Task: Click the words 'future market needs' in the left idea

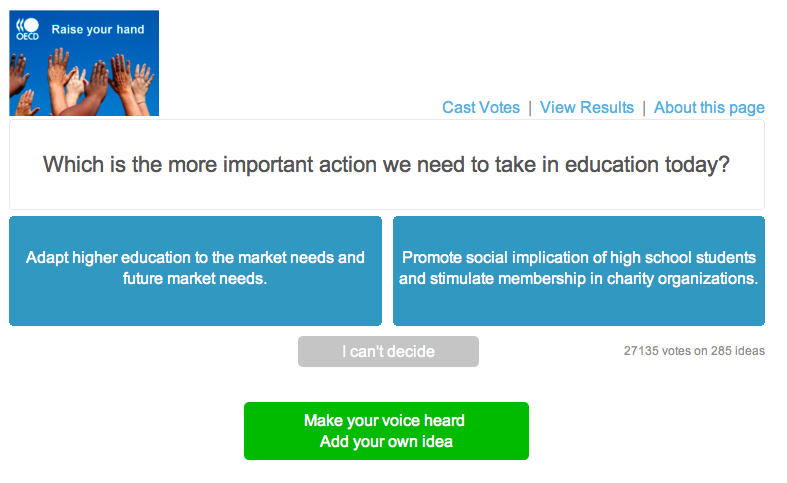Action: 195,279
